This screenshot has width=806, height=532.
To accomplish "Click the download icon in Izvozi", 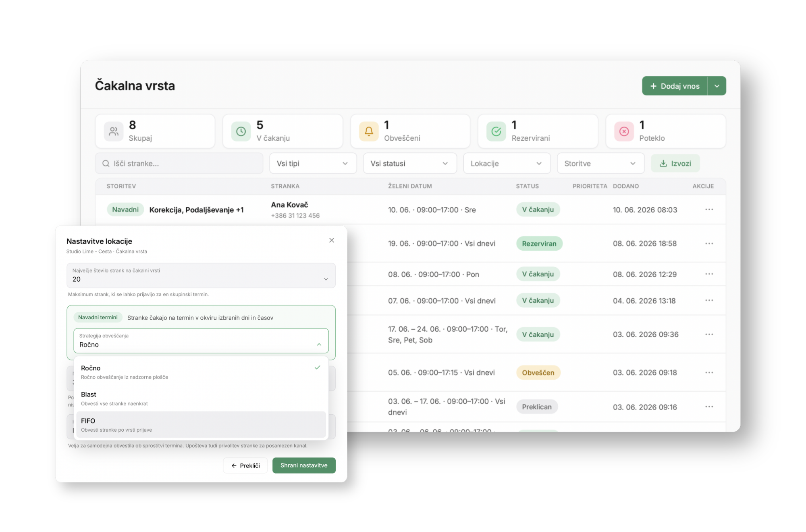I will tap(663, 163).
